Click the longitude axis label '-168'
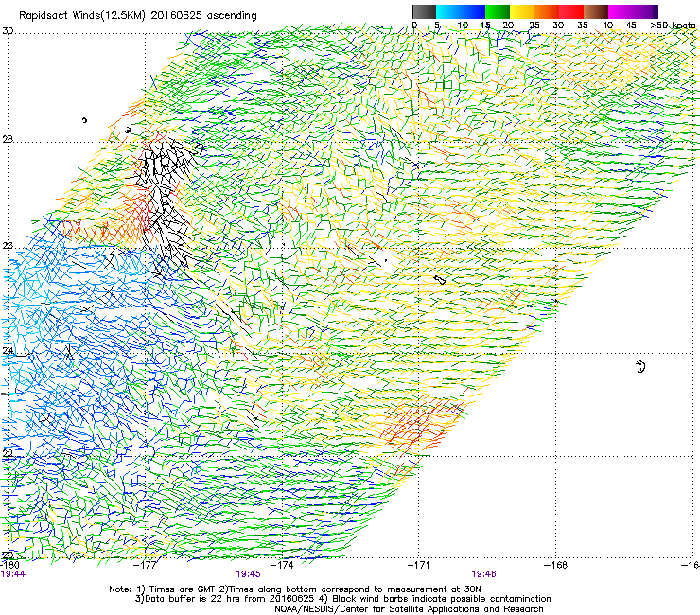Viewport: 700px width, 615px height. 556,565
